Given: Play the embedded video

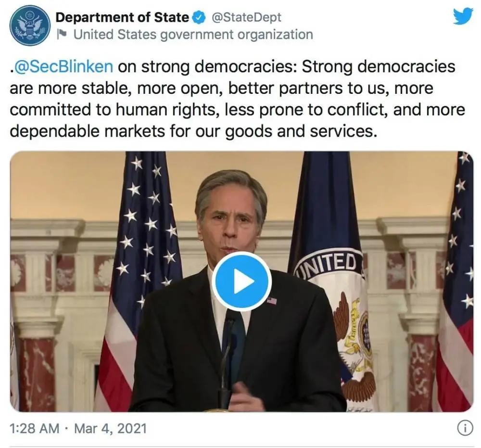Looking at the screenshot, I should point(241,282).
